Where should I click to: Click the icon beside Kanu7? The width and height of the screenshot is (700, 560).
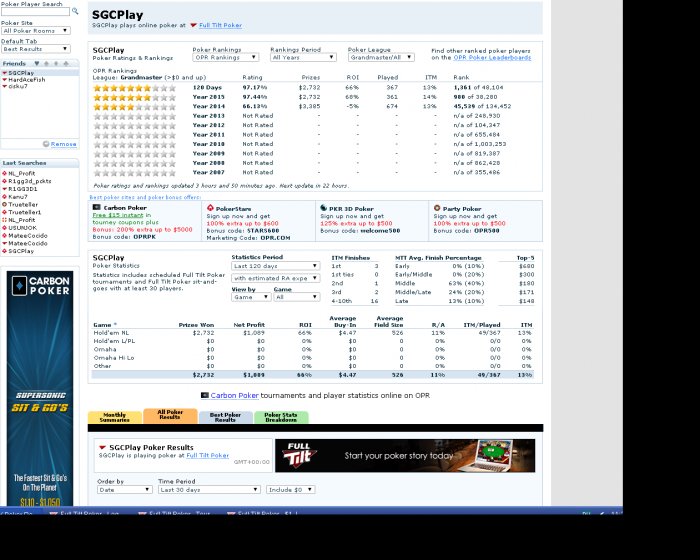[4, 196]
